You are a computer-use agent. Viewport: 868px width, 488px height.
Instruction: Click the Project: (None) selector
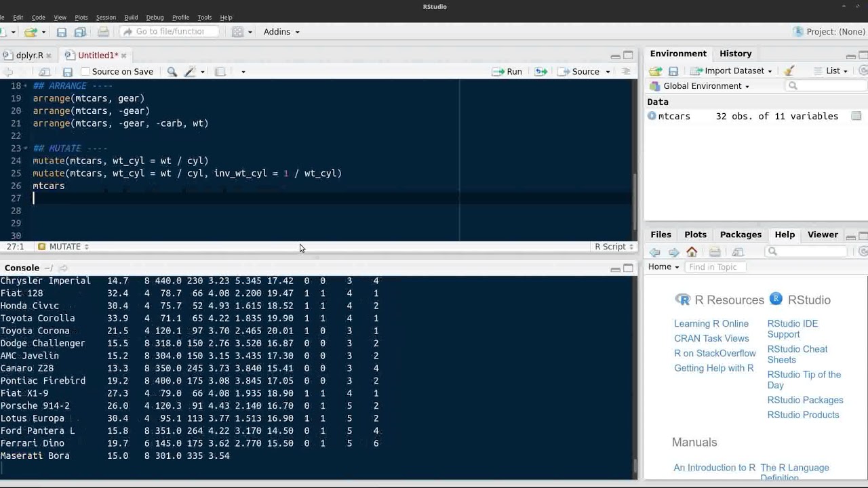point(830,32)
